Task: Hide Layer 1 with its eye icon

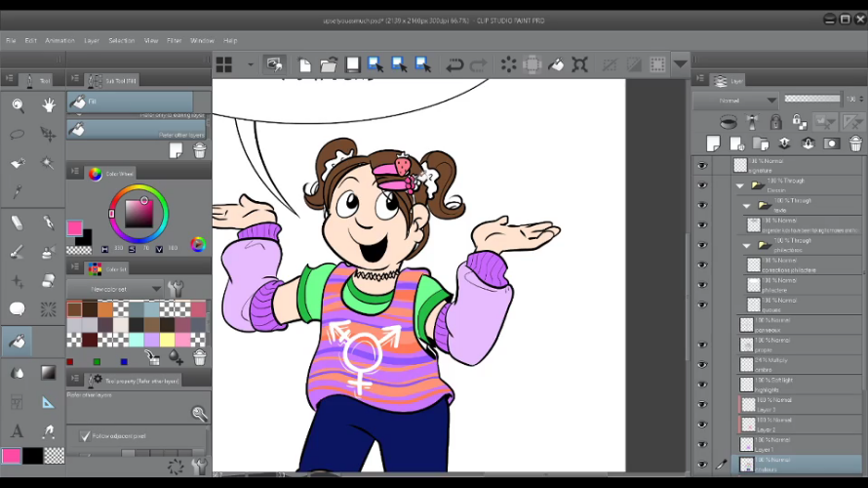Action: pyautogui.click(x=702, y=445)
